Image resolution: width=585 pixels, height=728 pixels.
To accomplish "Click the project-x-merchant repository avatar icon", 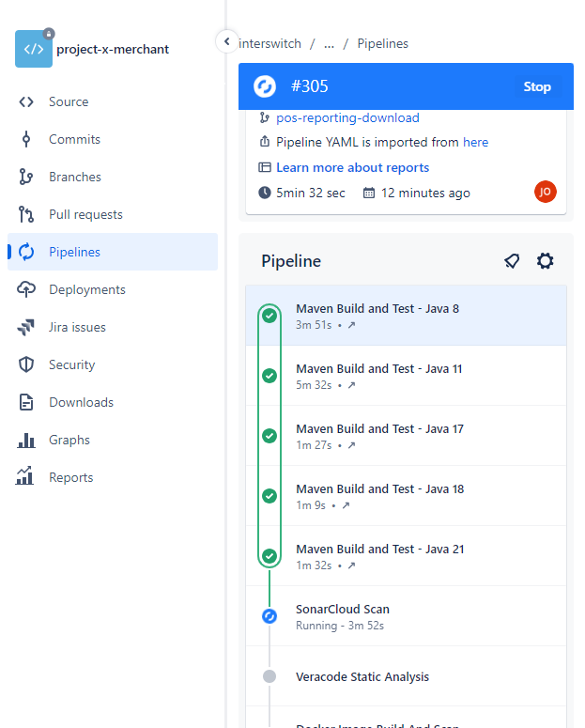I will pyautogui.click(x=34, y=49).
